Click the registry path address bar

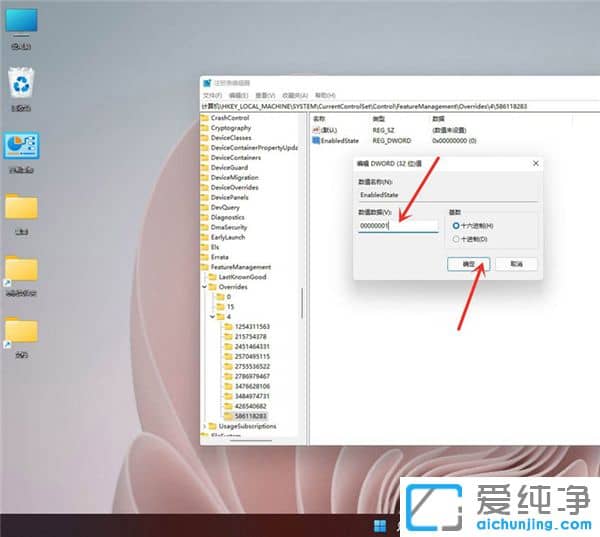[x=400, y=106]
